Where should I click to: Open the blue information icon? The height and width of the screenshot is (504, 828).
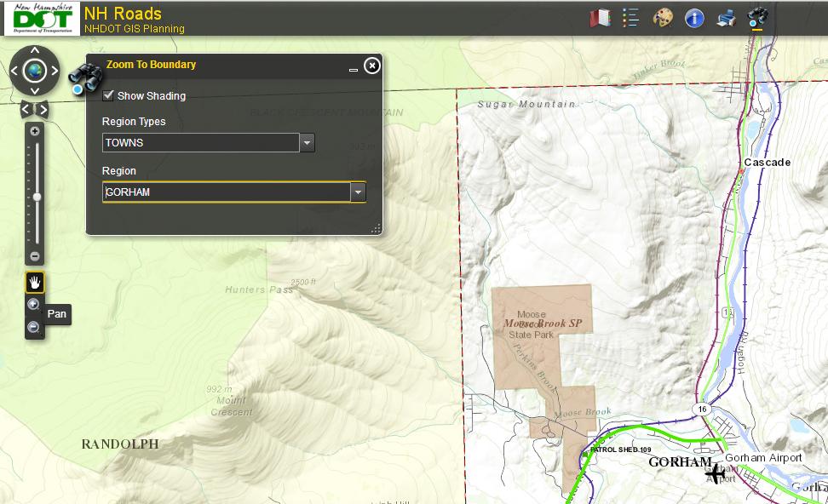694,19
